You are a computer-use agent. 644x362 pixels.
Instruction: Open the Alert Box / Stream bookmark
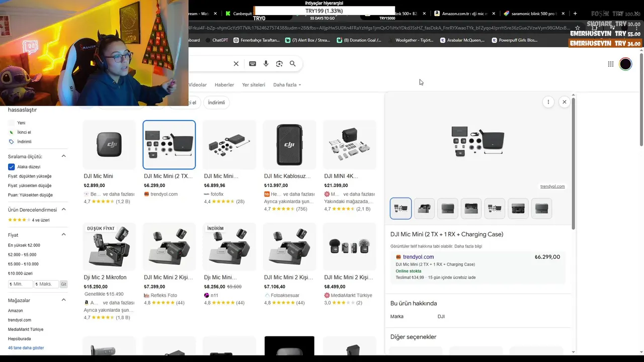click(307, 40)
